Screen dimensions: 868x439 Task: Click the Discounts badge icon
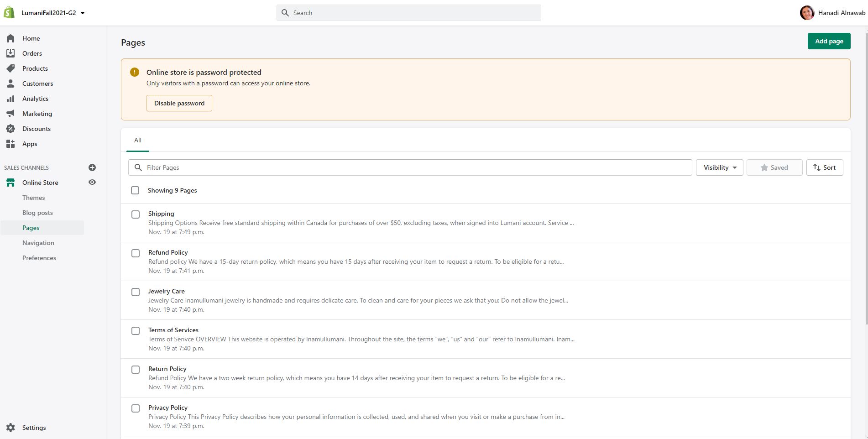tap(10, 129)
